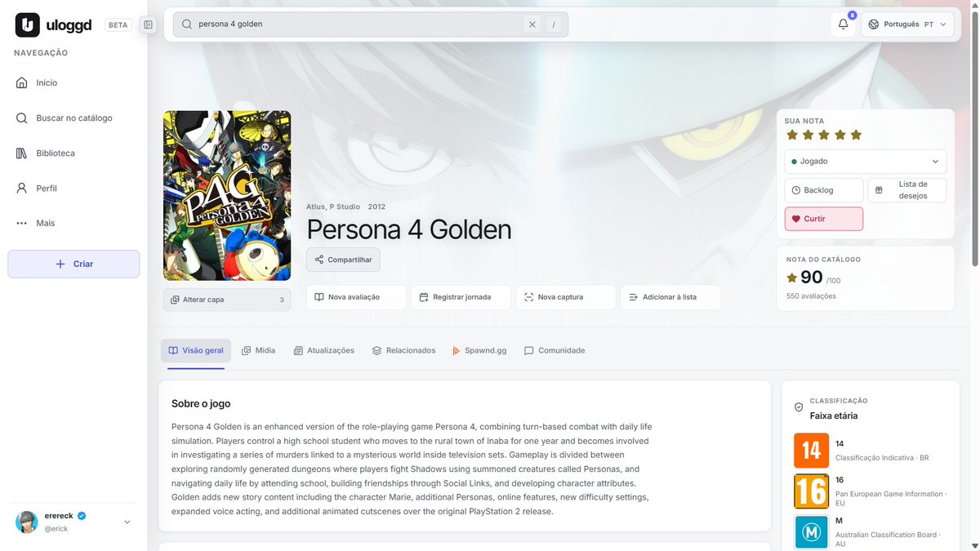980x551 pixels.
Task: Click the Persona 4 Golden title text
Action: tap(409, 229)
